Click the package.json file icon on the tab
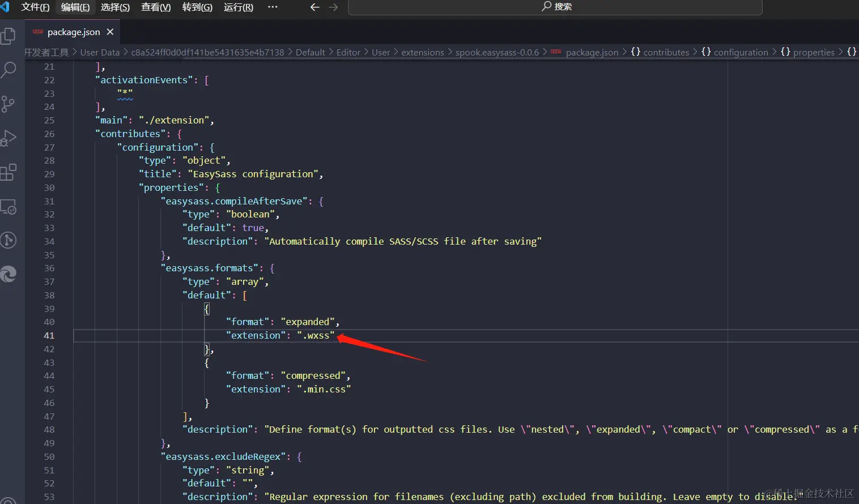The image size is (859, 504). click(x=38, y=32)
